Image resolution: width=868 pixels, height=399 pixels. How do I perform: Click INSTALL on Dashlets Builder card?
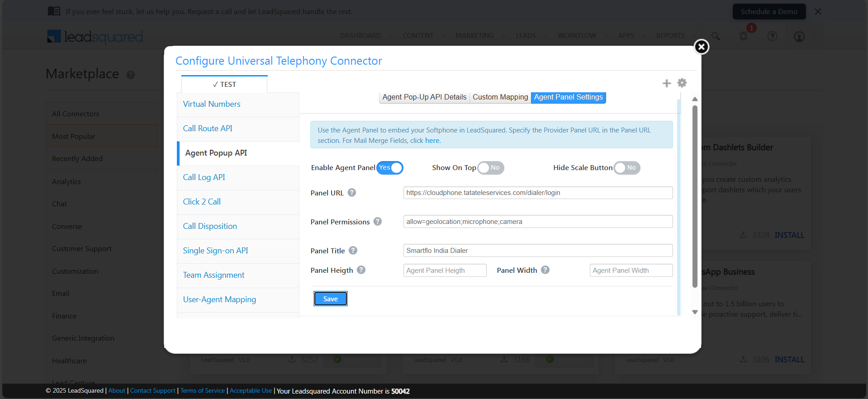coord(789,235)
